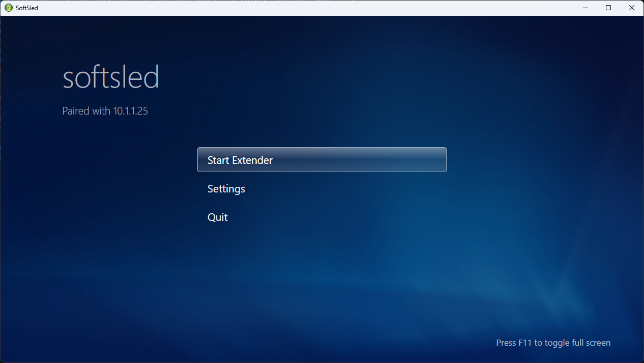Screen dimensions: 644x363
Task: Click the SoftSled app icon in title bar
Action: [8, 8]
